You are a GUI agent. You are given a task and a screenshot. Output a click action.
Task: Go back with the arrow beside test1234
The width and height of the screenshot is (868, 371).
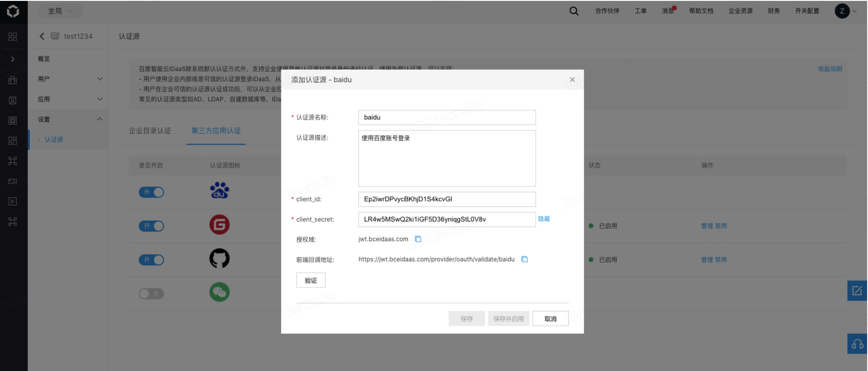click(x=42, y=36)
